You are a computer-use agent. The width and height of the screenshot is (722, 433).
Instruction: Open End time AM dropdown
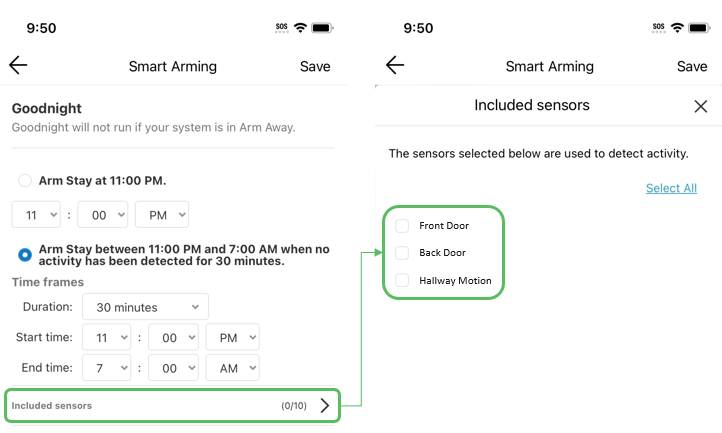tap(233, 368)
